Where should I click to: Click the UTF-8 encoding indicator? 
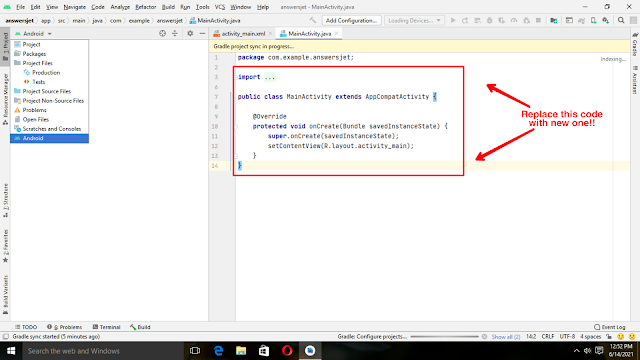point(567,337)
